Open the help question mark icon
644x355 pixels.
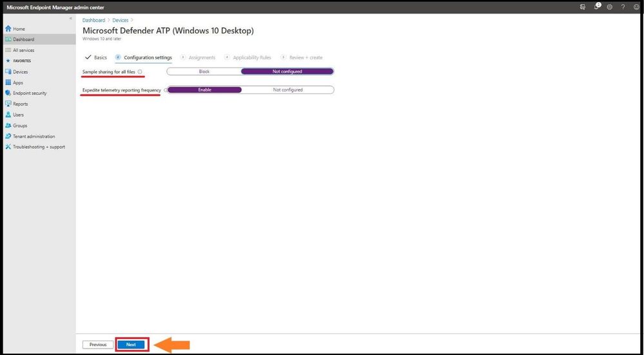[623, 7]
